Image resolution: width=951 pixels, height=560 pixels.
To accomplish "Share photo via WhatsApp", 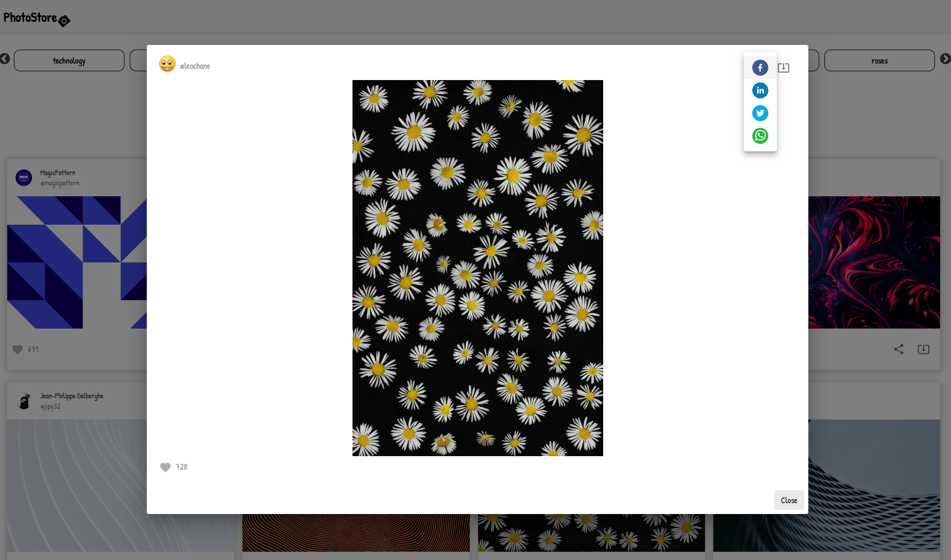I will click(x=760, y=136).
